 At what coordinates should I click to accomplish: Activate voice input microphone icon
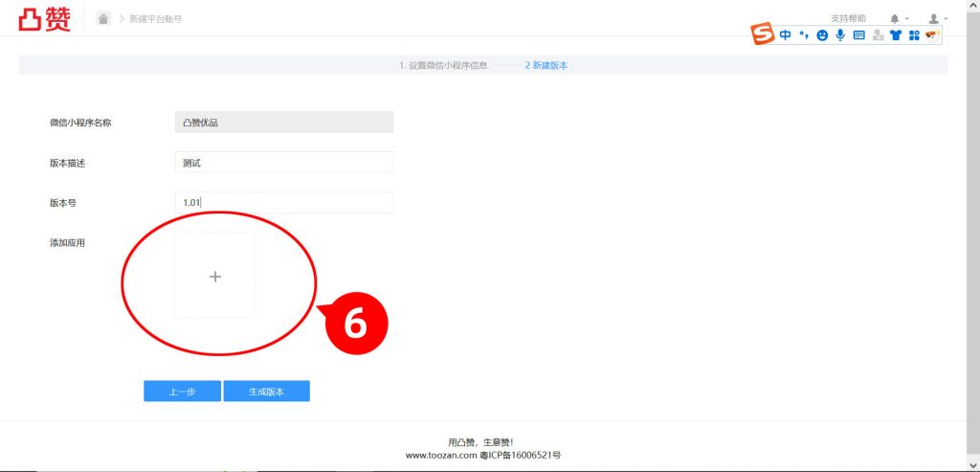(840, 35)
